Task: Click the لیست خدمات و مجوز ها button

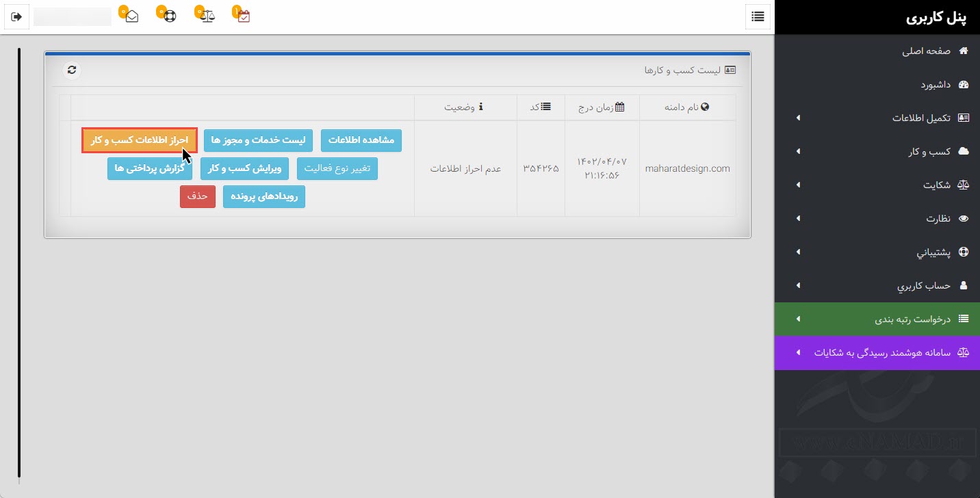Action: [x=259, y=140]
